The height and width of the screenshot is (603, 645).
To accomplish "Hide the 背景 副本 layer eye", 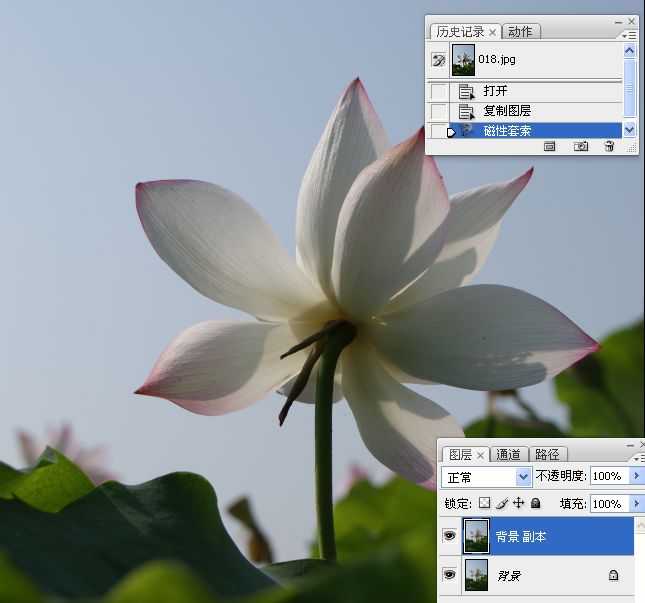I will [x=450, y=536].
